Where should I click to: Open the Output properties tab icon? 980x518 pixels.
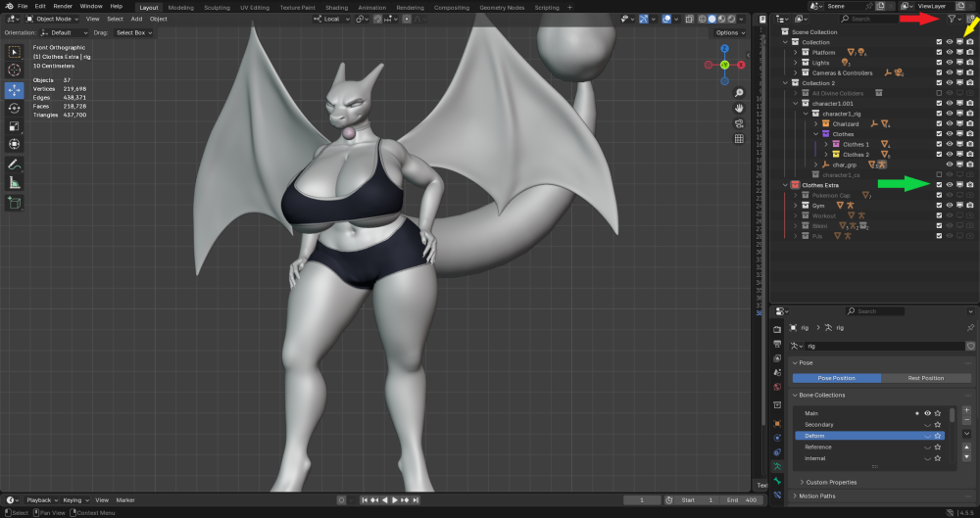(x=777, y=345)
